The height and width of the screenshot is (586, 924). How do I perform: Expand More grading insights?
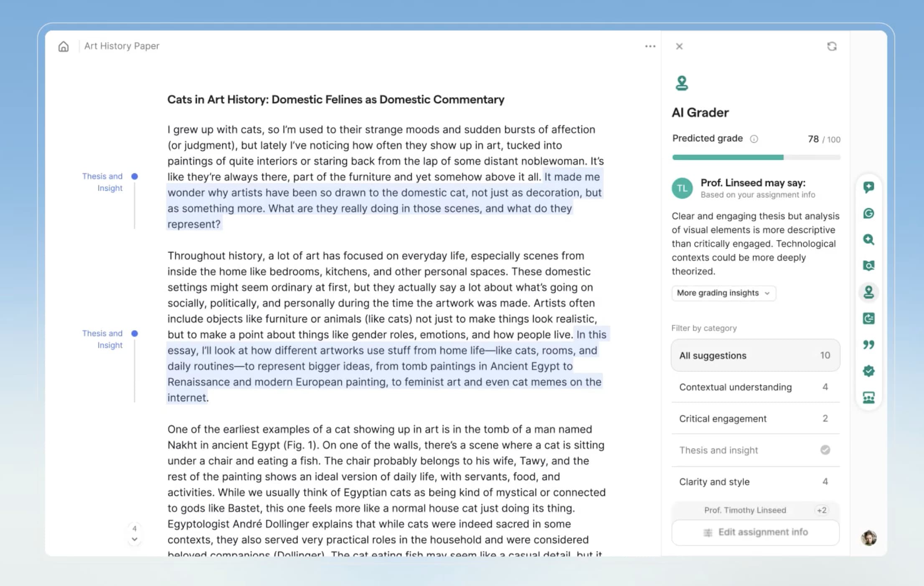pyautogui.click(x=723, y=293)
